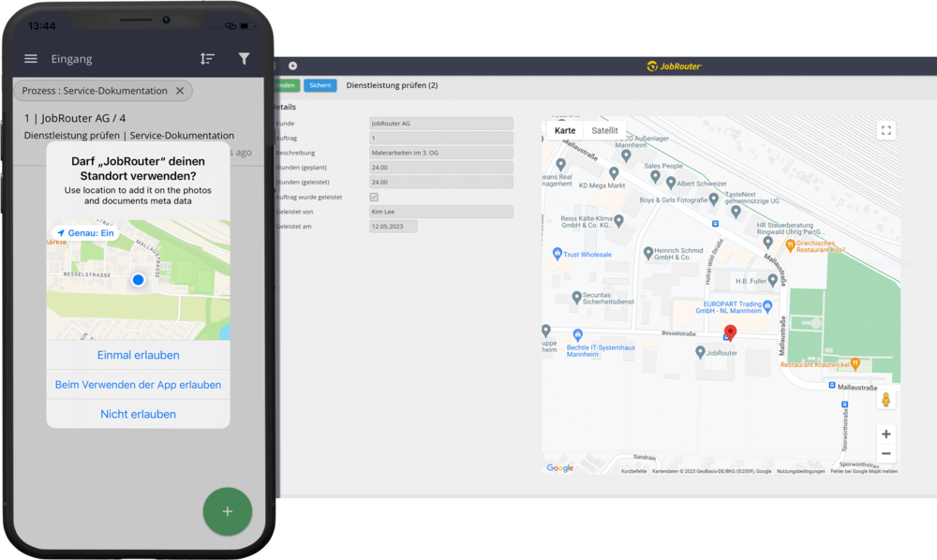Screen dimensions: 937x560
Task: Click the Stunden (geplant) field
Action: tap(441, 168)
